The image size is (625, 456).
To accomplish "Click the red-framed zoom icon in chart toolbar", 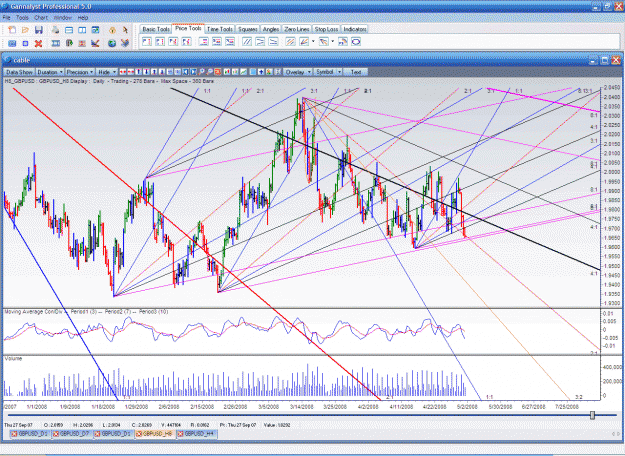I will pos(218,72).
